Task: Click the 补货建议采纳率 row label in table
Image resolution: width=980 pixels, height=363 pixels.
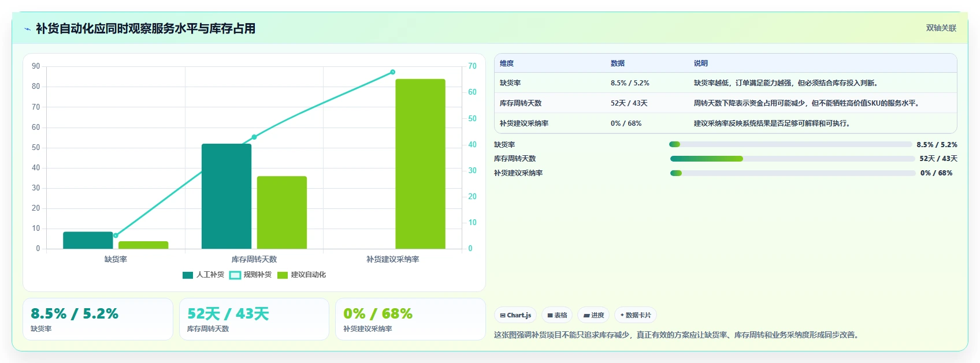Action: 524,124
